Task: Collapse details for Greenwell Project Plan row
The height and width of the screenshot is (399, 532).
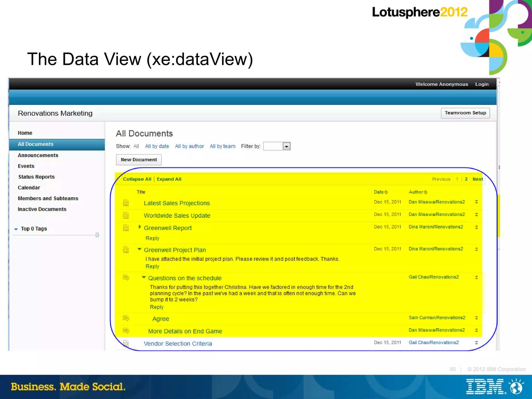Action: pyautogui.click(x=476, y=249)
